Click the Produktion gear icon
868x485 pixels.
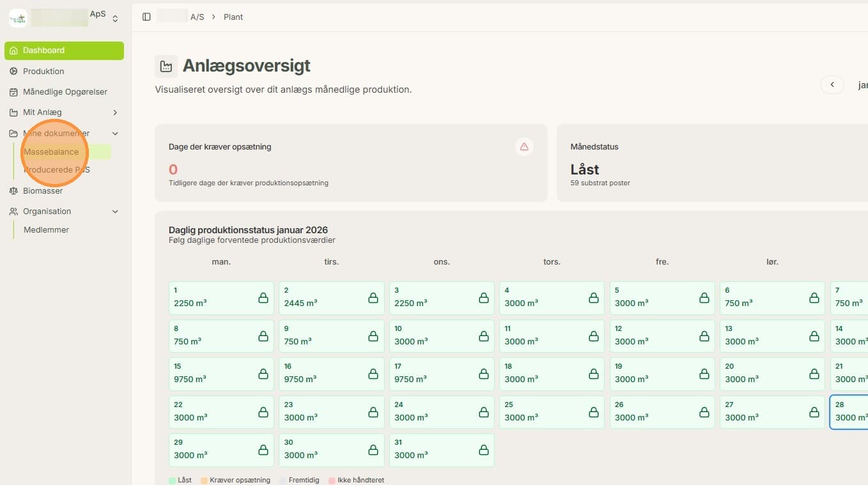13,71
